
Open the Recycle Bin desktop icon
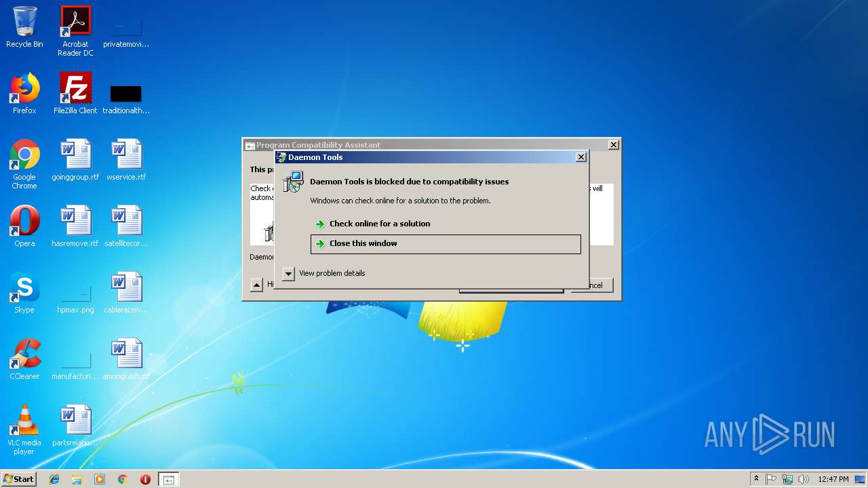(x=24, y=28)
